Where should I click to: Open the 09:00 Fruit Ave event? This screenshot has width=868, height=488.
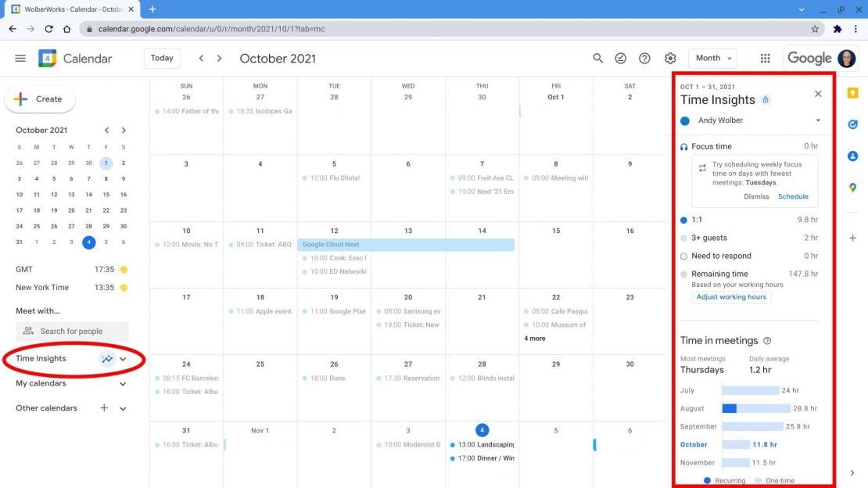tap(482, 178)
